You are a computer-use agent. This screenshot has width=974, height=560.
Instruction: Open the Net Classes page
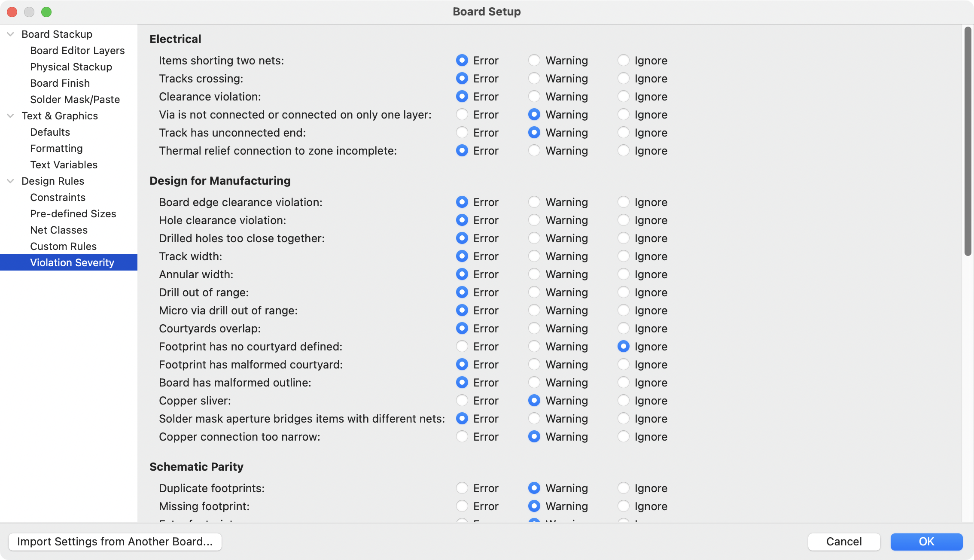tap(59, 230)
